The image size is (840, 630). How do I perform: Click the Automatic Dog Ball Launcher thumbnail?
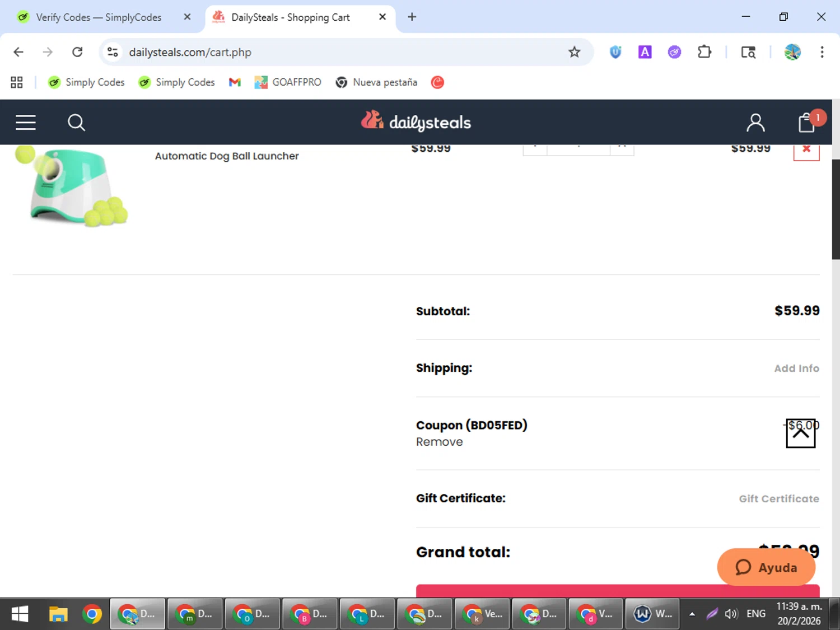[x=72, y=186]
